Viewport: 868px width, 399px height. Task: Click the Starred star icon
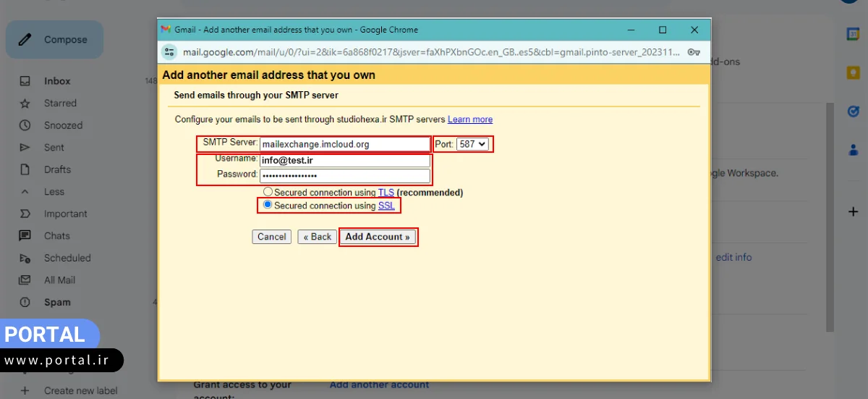click(x=25, y=104)
